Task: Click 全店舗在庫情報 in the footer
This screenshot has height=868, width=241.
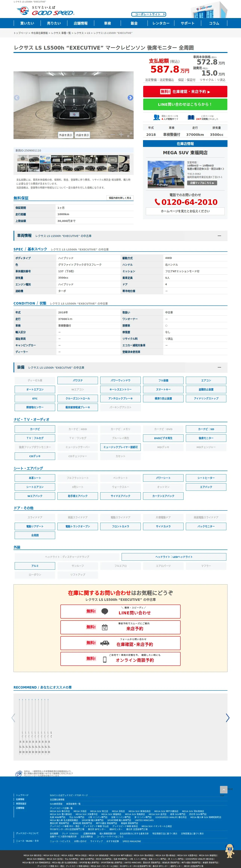Action: pyautogui.click(x=57, y=799)
